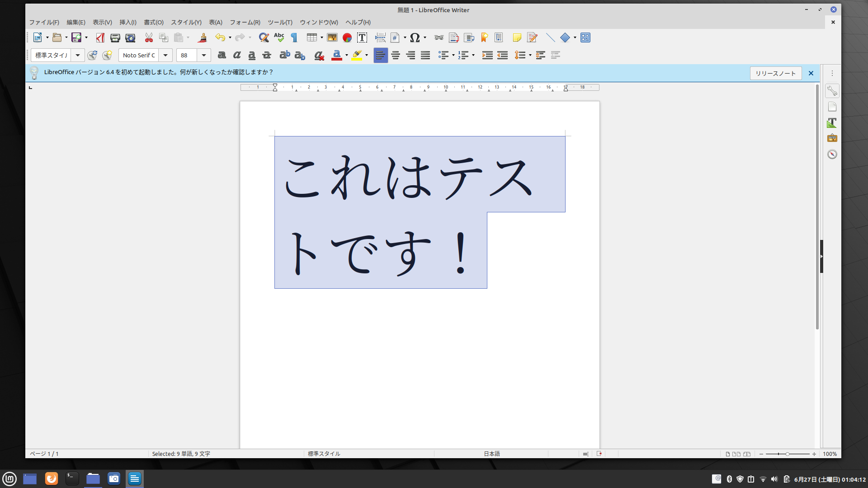Open the line spacing dropdown arrow
The width and height of the screenshot is (868, 488).
click(530, 55)
